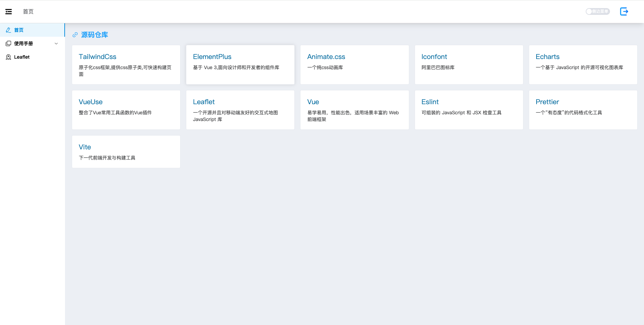The image size is (644, 325).
Task: Expand 使用手册 with its chevron arrow
Action: click(x=56, y=43)
